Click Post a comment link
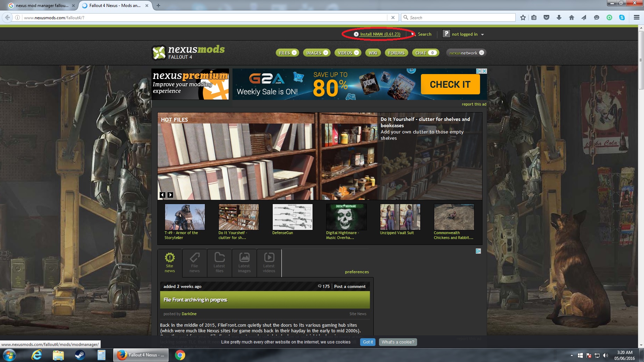The image size is (644, 362). (x=350, y=287)
